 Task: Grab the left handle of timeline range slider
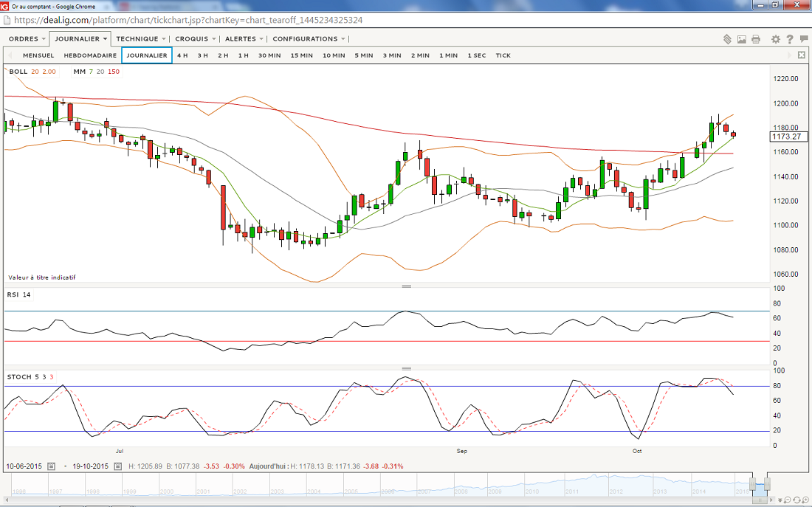752,485
